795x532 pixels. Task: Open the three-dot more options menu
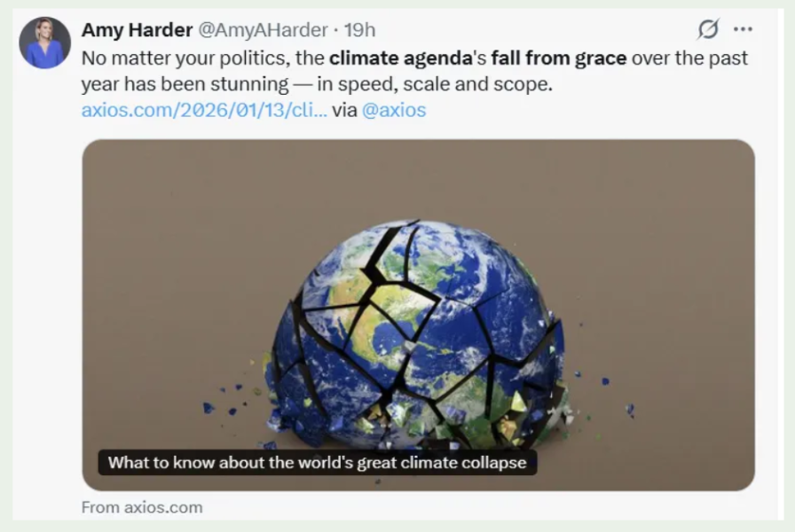tap(743, 29)
